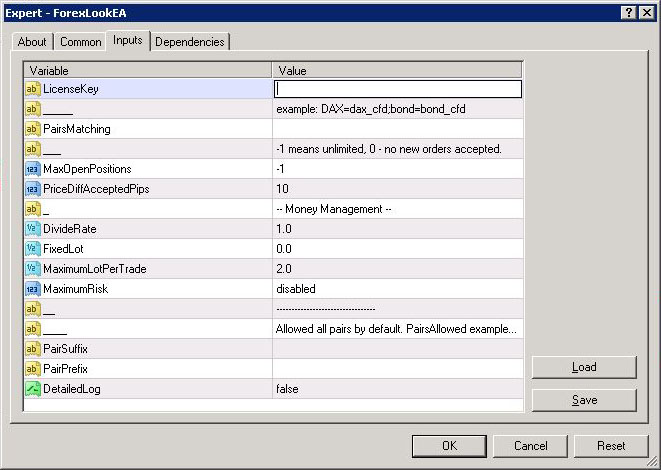Select the MaximumRisk variable name
The image size is (661, 470).
(x=75, y=289)
